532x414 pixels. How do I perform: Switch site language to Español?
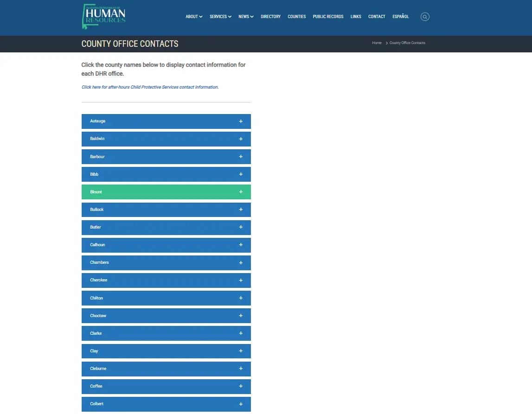tap(401, 17)
